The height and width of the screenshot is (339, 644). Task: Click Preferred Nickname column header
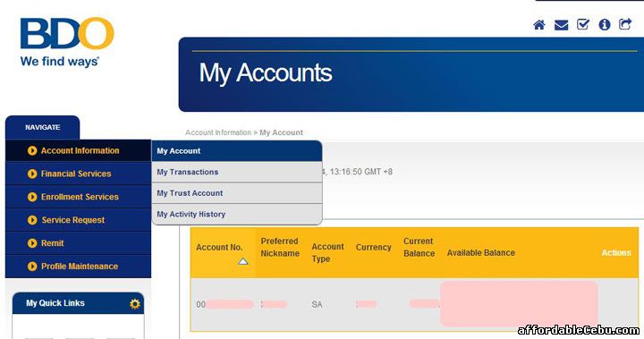[x=280, y=248]
